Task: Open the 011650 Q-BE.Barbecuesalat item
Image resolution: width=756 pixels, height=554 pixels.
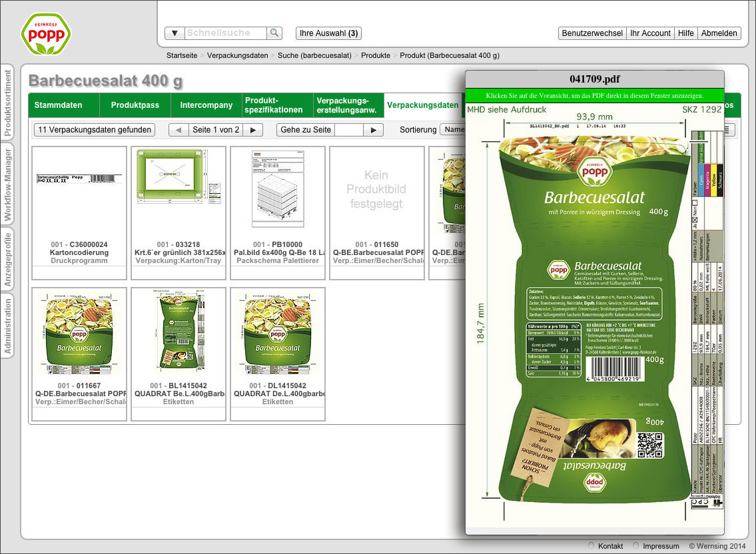Action: pos(376,212)
